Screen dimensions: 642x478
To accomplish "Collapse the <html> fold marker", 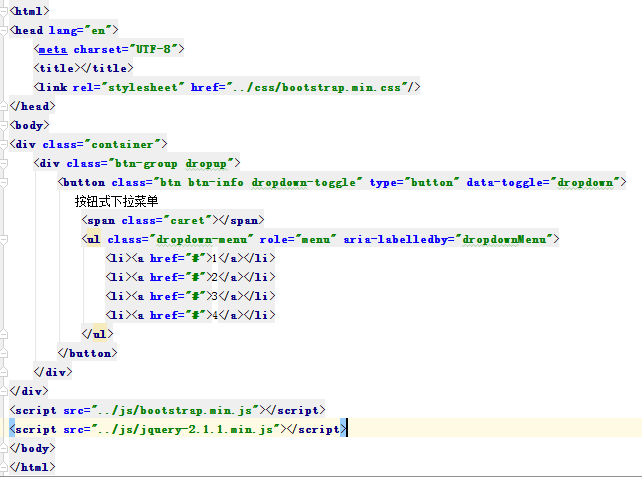I will tap(3, 11).
